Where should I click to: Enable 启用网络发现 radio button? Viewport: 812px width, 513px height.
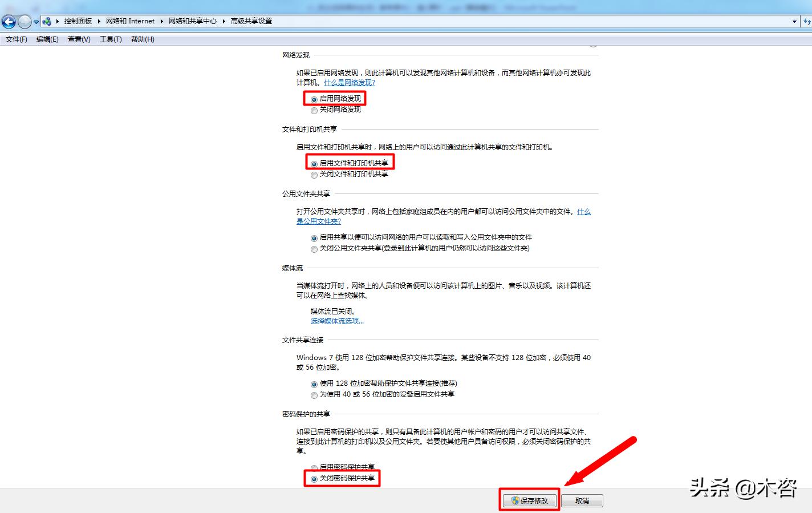pyautogui.click(x=314, y=98)
